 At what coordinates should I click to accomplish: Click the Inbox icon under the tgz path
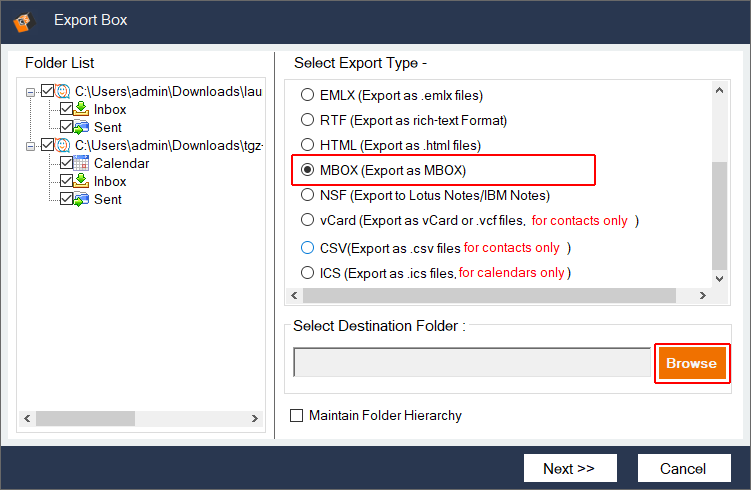83,181
